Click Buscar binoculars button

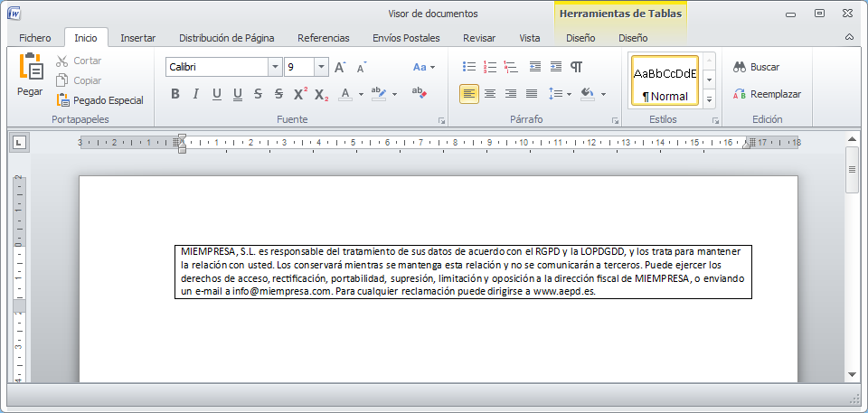[x=756, y=67]
